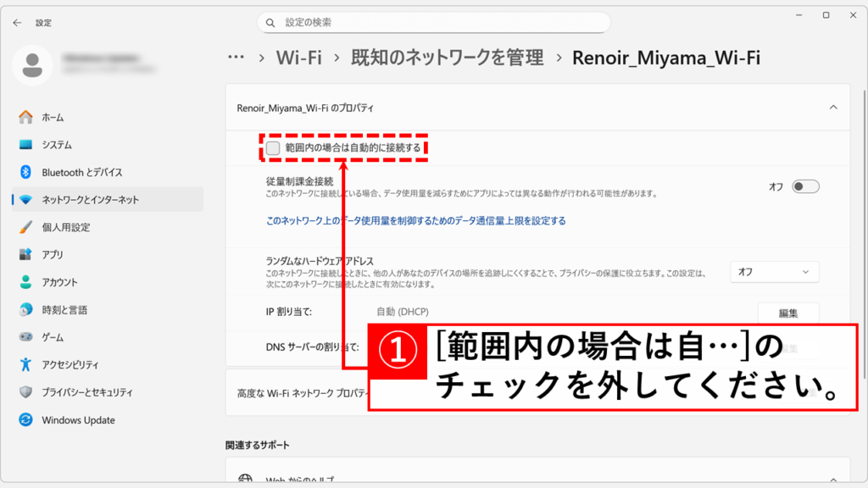The height and width of the screenshot is (488, 868).
Task: Click the Apps icon in sidebar
Action: [25, 254]
